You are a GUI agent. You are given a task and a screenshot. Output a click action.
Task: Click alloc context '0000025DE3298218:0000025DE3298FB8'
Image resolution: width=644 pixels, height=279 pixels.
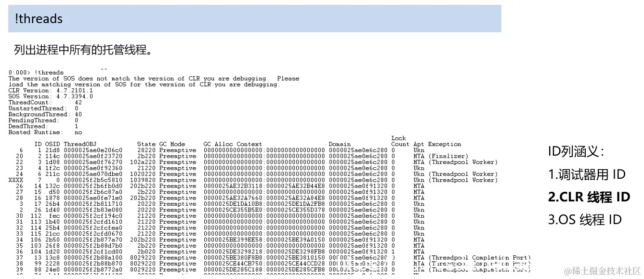coord(264,252)
